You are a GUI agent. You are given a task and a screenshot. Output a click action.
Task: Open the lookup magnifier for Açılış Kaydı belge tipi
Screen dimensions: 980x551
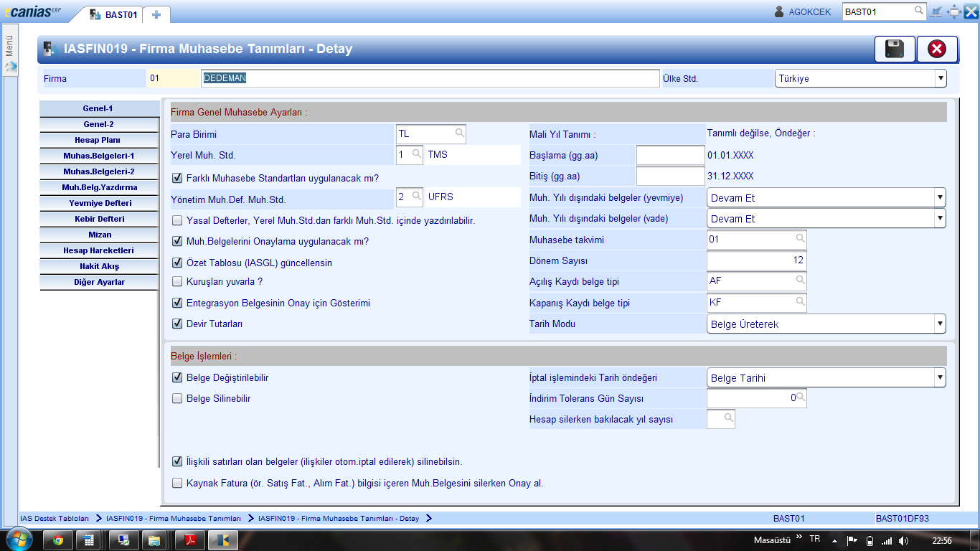coord(800,281)
